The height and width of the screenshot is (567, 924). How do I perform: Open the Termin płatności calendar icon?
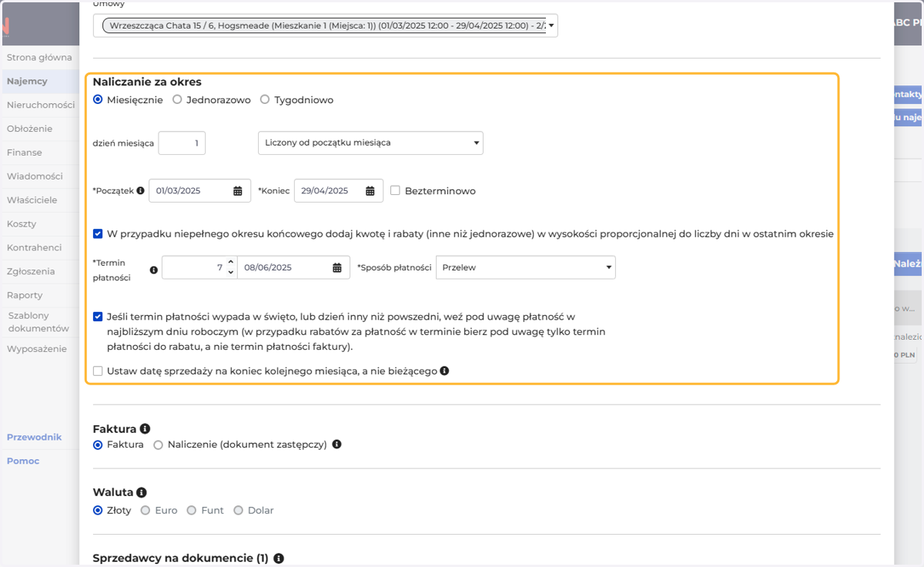click(337, 267)
